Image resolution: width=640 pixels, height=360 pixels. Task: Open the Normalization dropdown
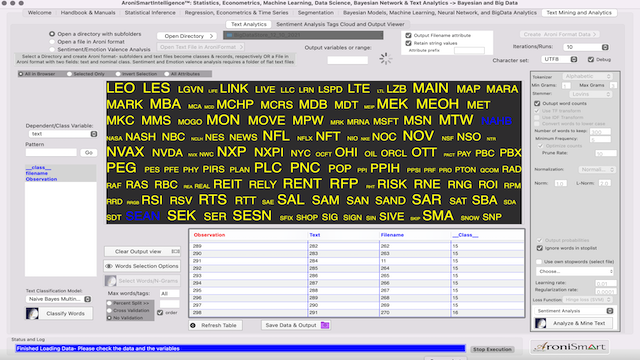(597, 169)
